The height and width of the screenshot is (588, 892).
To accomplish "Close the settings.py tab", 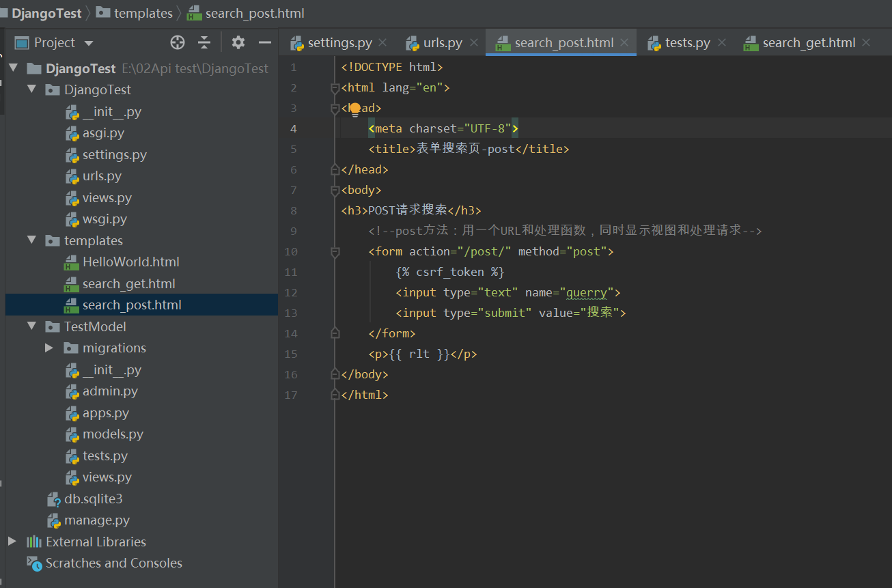I will (382, 42).
